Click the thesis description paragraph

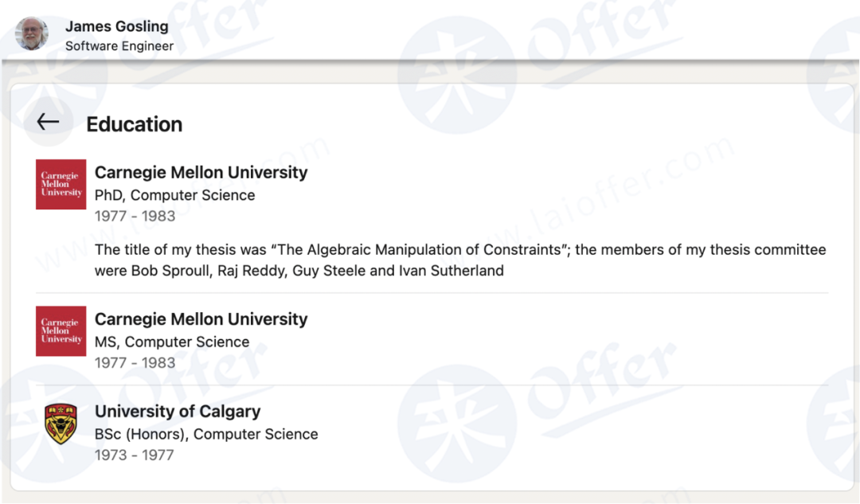460,260
